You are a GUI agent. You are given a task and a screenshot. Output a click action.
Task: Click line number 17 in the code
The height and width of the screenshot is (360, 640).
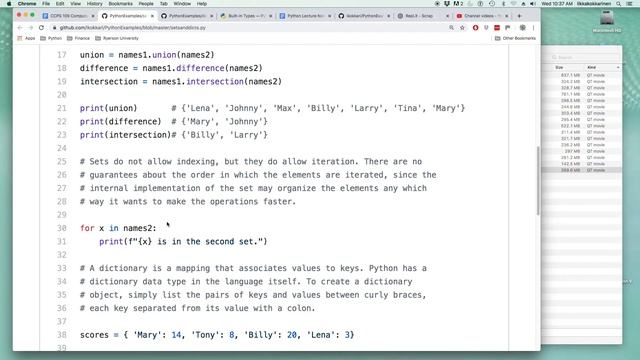point(62,55)
